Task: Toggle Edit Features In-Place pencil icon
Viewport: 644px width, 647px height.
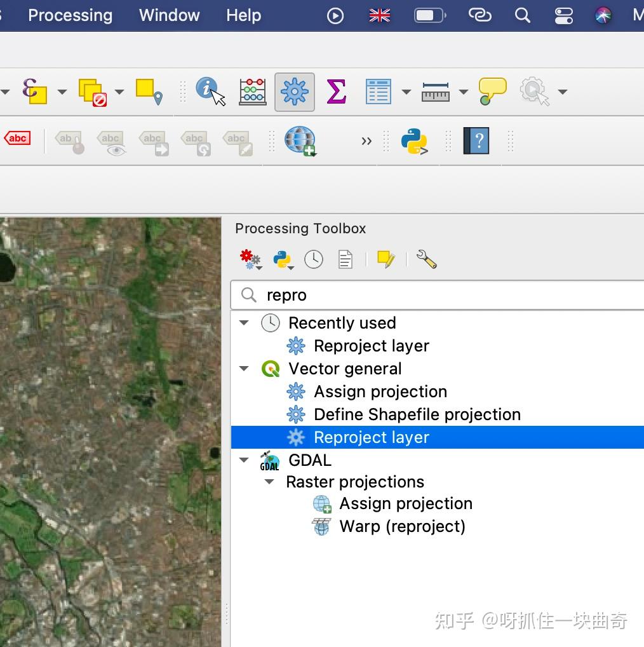Action: pyautogui.click(x=386, y=259)
